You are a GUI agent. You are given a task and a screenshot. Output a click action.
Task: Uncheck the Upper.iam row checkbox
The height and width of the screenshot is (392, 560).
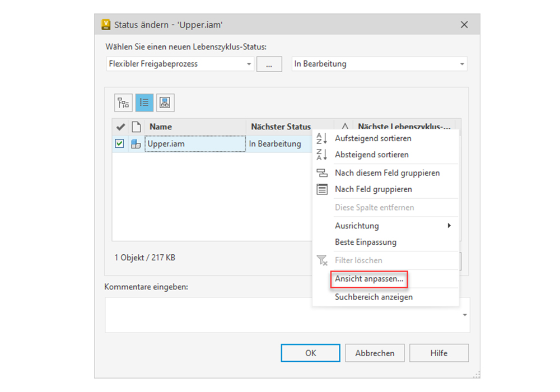(x=119, y=144)
